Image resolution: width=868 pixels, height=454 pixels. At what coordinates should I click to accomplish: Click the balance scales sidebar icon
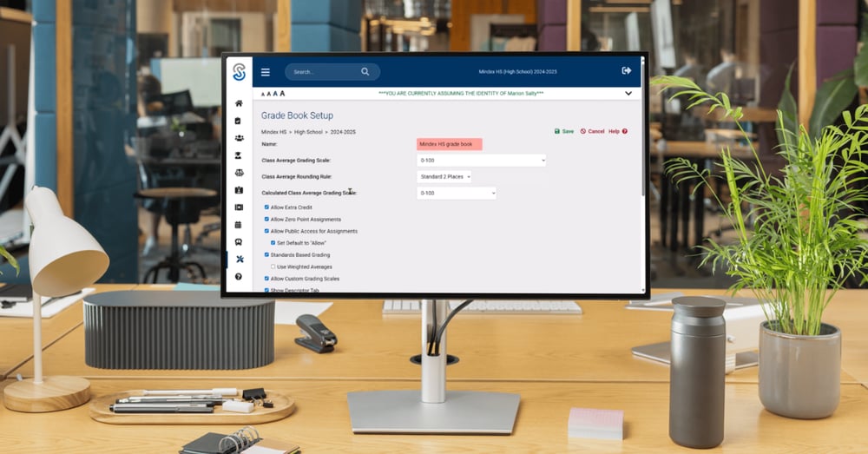point(239,173)
